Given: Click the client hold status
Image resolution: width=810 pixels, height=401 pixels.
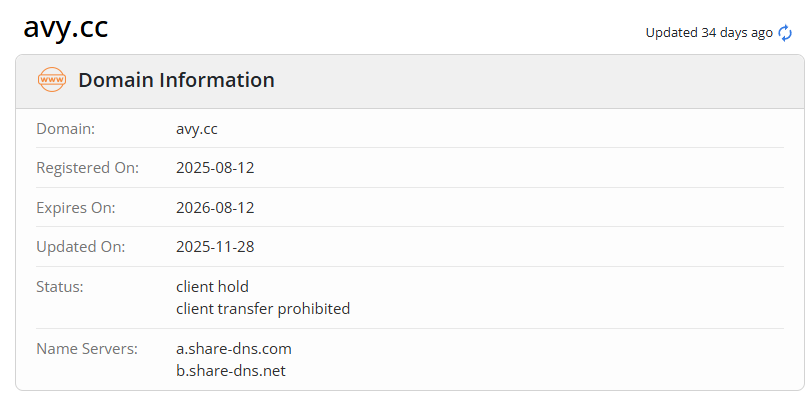Looking at the screenshot, I should [212, 287].
